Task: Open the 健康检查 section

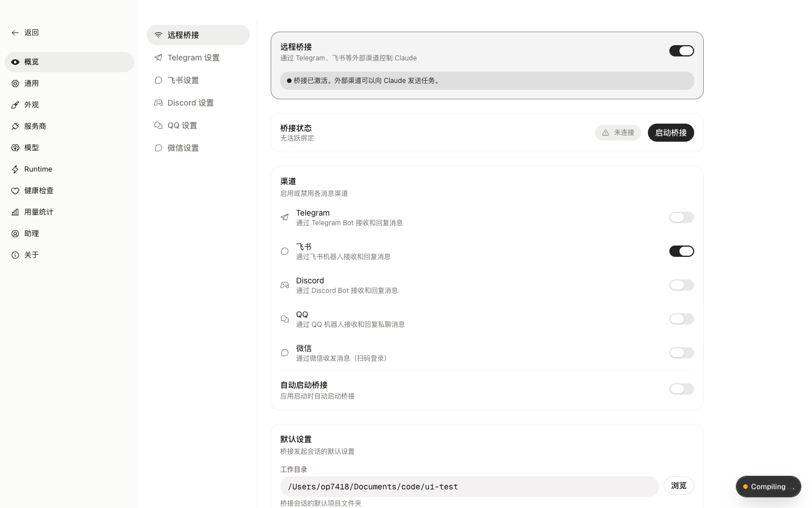Action: click(x=69, y=191)
